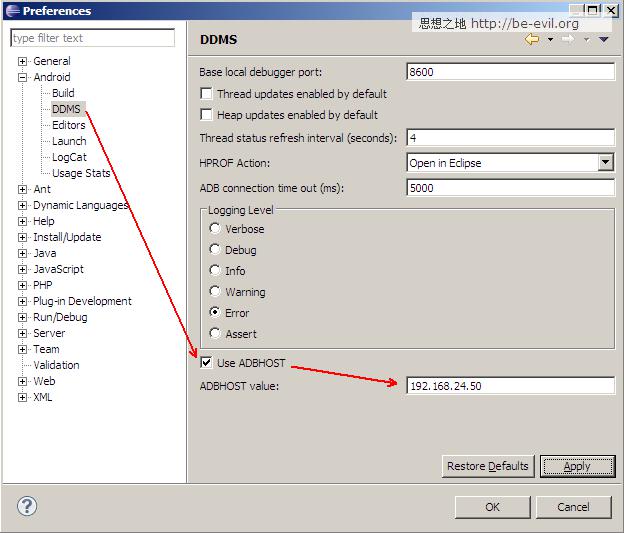
Task: Confirm preferences with the OK button
Action: tap(492, 507)
